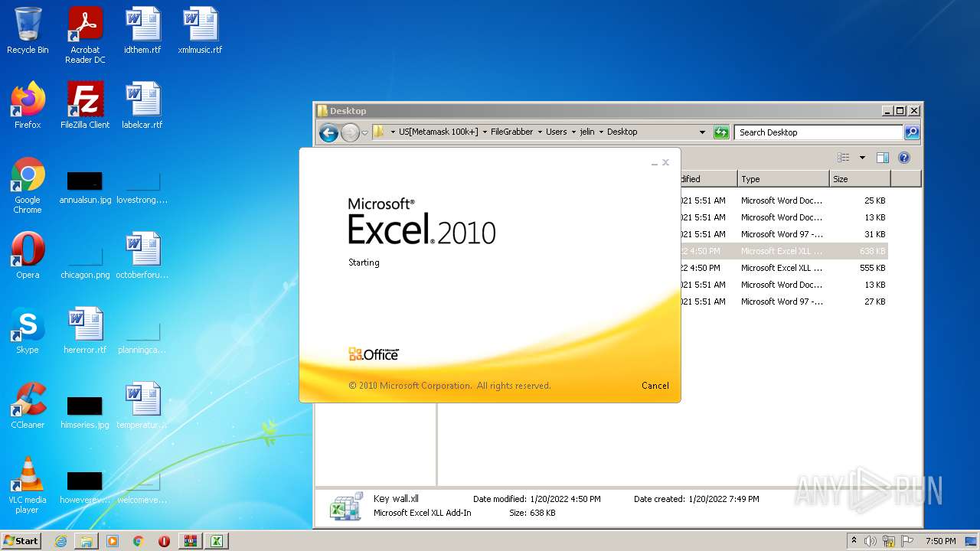Expand the US[Metamask 100k+] breadcrumb dropdown arrow
The height and width of the screenshot is (551, 980).
click(485, 132)
